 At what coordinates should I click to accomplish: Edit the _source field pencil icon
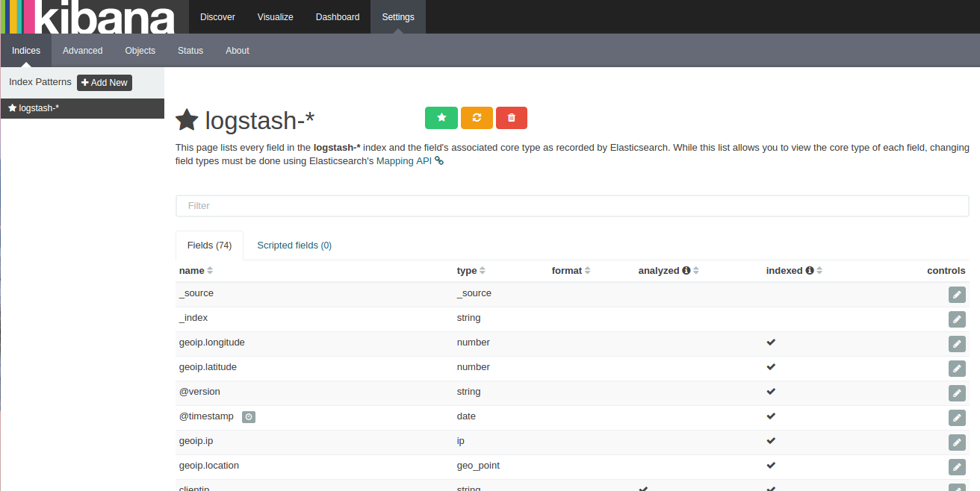click(x=957, y=295)
